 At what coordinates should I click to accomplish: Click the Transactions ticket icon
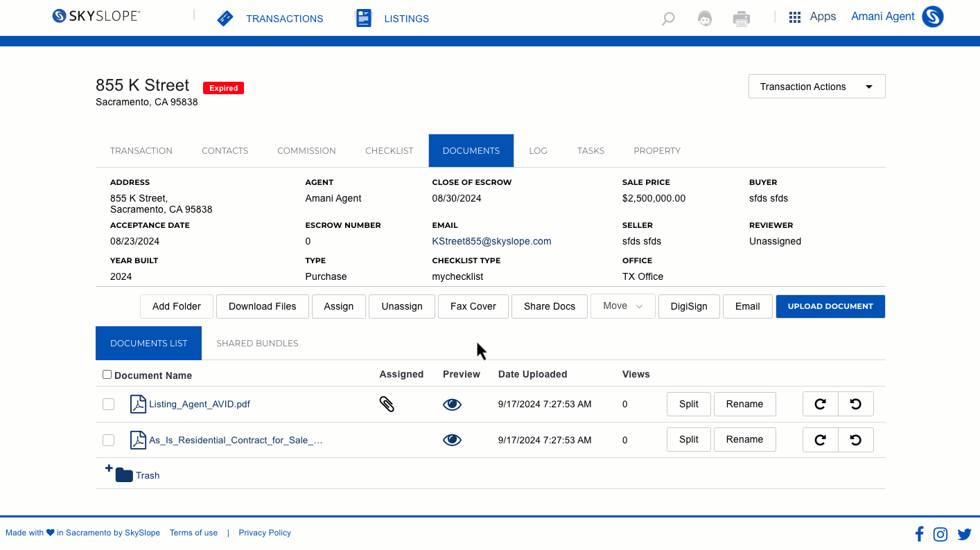tap(225, 18)
